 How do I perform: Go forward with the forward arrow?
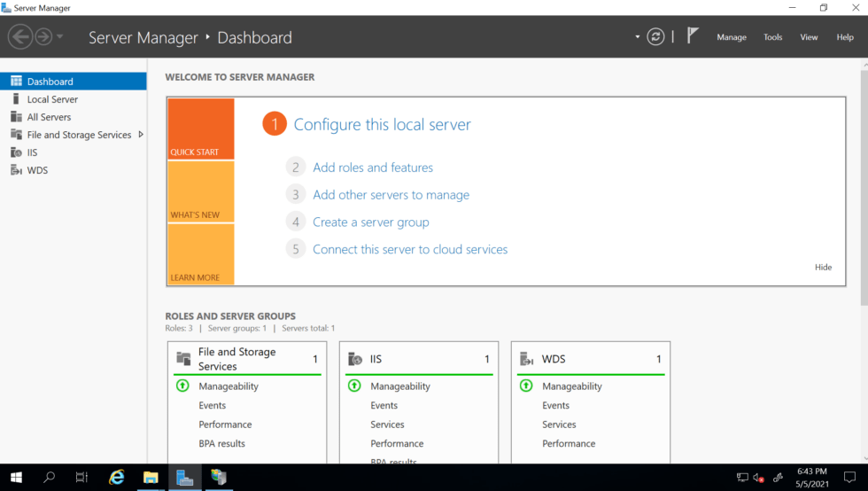pos(43,37)
